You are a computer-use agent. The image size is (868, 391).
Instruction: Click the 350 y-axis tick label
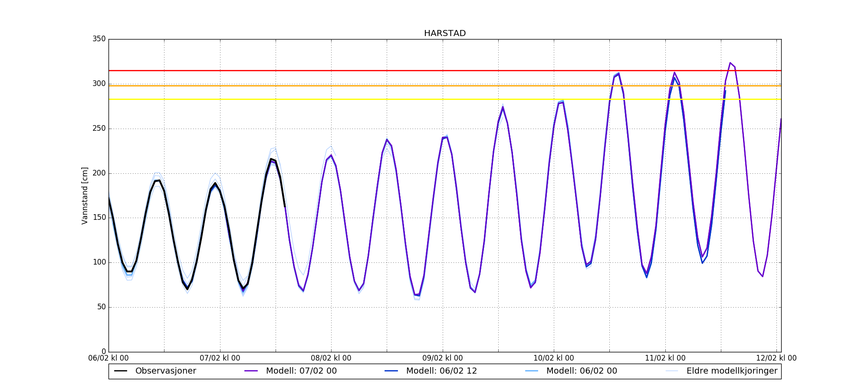pyautogui.click(x=99, y=39)
